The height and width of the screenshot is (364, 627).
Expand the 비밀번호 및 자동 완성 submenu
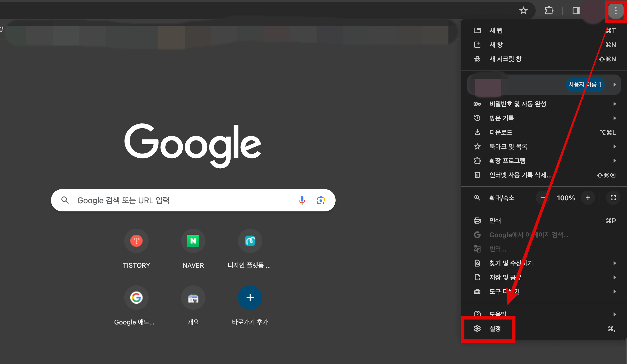click(x=517, y=104)
